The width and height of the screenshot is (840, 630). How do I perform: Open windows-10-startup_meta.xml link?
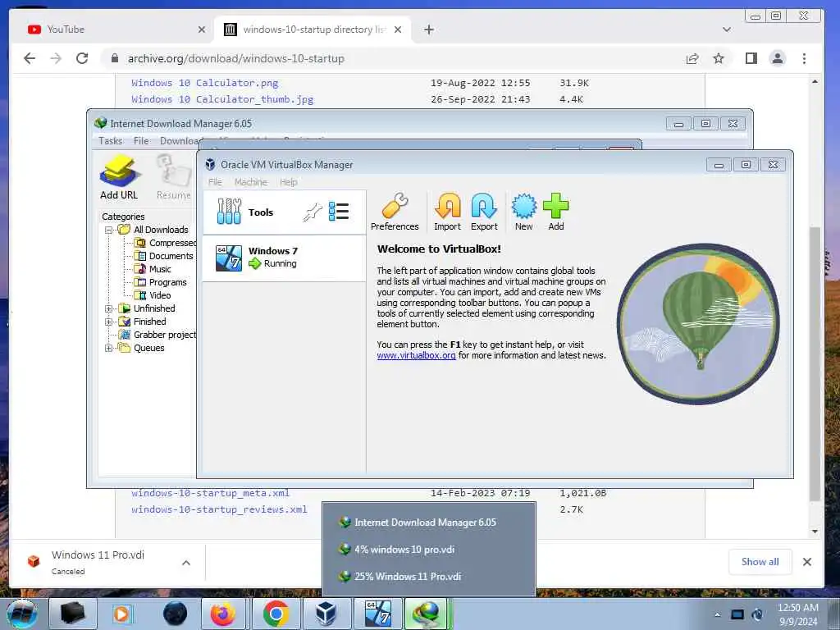click(x=210, y=493)
